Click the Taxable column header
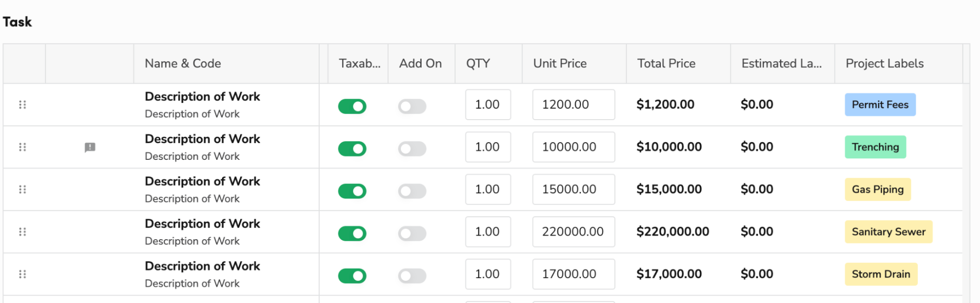The image size is (980, 303). coord(358,64)
